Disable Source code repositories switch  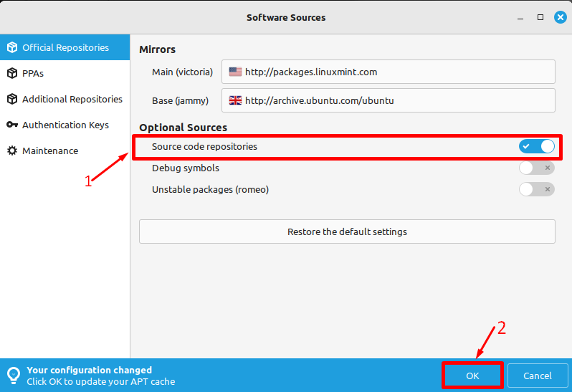(x=537, y=146)
